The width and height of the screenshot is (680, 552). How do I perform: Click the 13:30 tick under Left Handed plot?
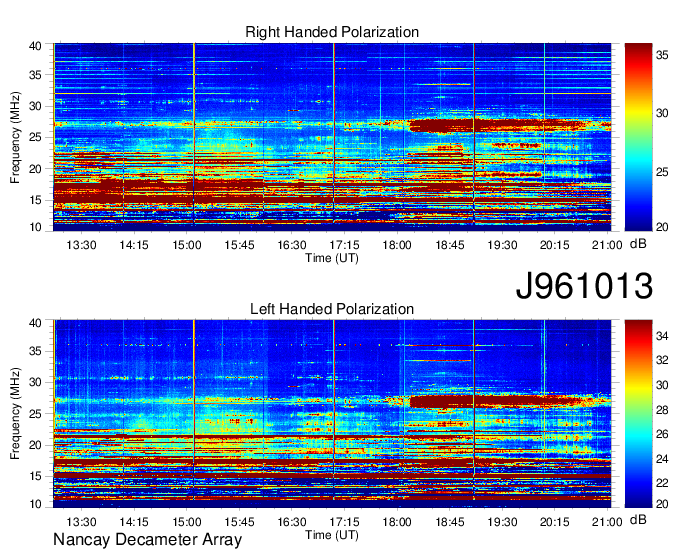pyautogui.click(x=81, y=522)
